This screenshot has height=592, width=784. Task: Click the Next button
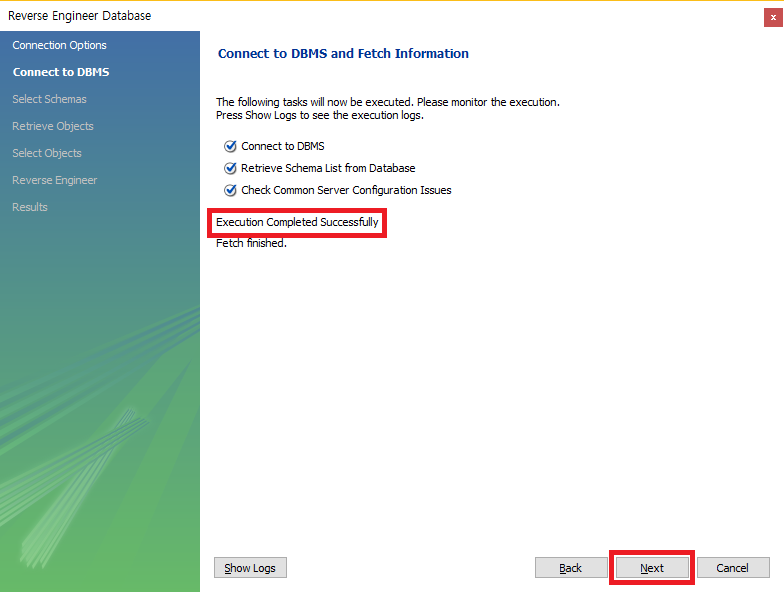[652, 568]
